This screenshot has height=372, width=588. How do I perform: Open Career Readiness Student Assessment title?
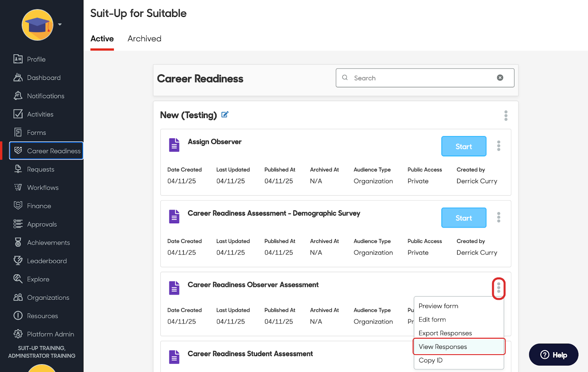click(x=250, y=354)
